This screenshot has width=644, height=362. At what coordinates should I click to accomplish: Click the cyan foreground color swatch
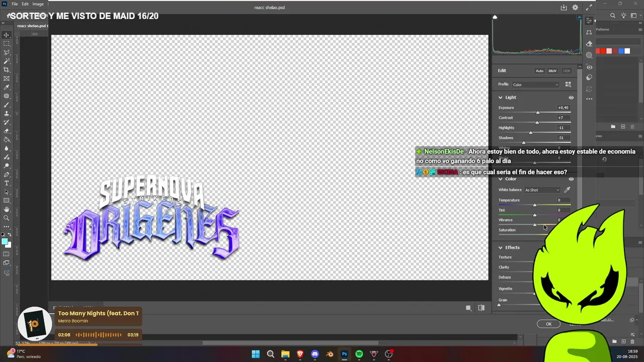pyautogui.click(x=5, y=241)
